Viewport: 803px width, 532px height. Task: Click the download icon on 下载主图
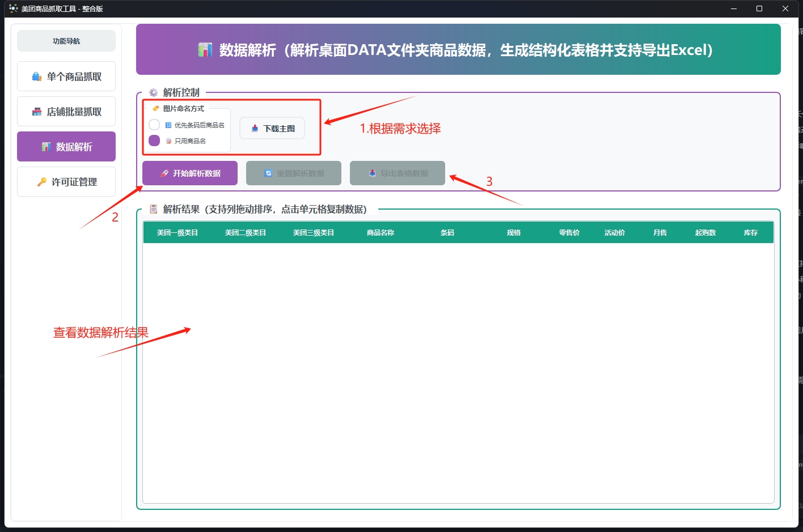click(x=255, y=129)
